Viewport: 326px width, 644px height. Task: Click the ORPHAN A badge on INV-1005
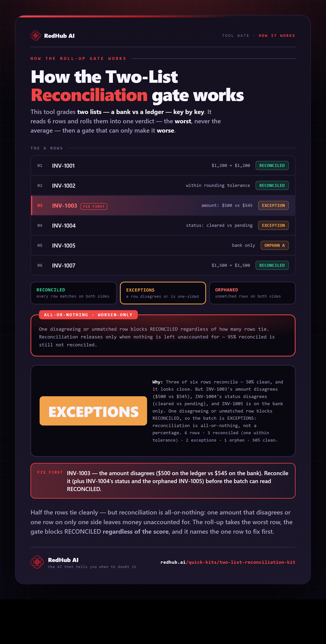pyautogui.click(x=274, y=245)
